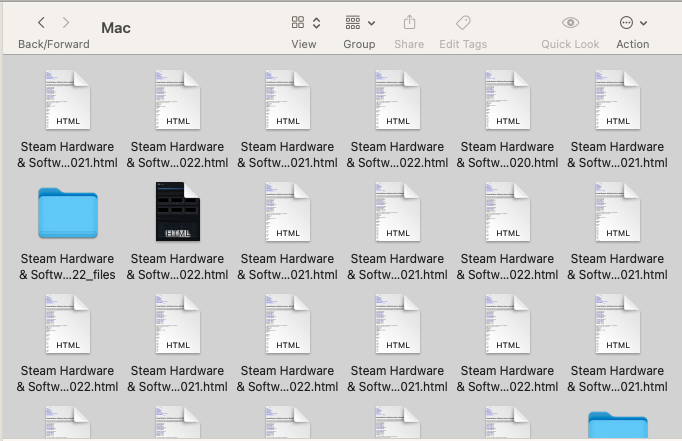The width and height of the screenshot is (682, 441).
Task: Expand the Action dropdown chevron
Action: point(644,23)
